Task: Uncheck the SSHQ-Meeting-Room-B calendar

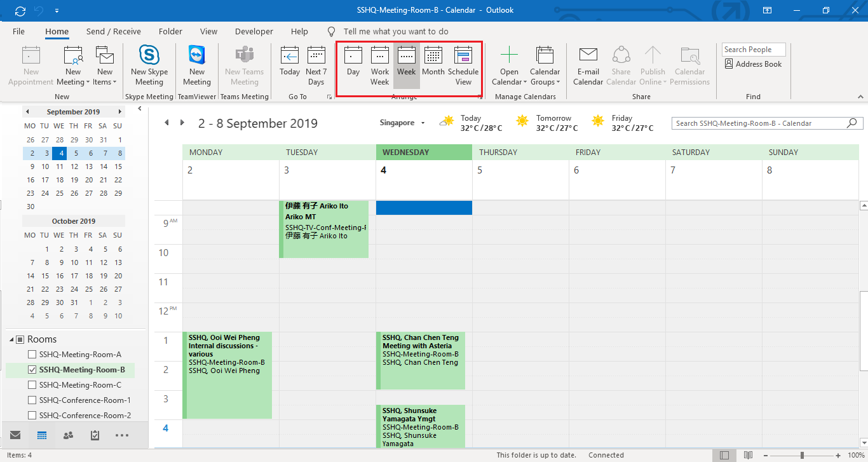Action: click(x=32, y=370)
